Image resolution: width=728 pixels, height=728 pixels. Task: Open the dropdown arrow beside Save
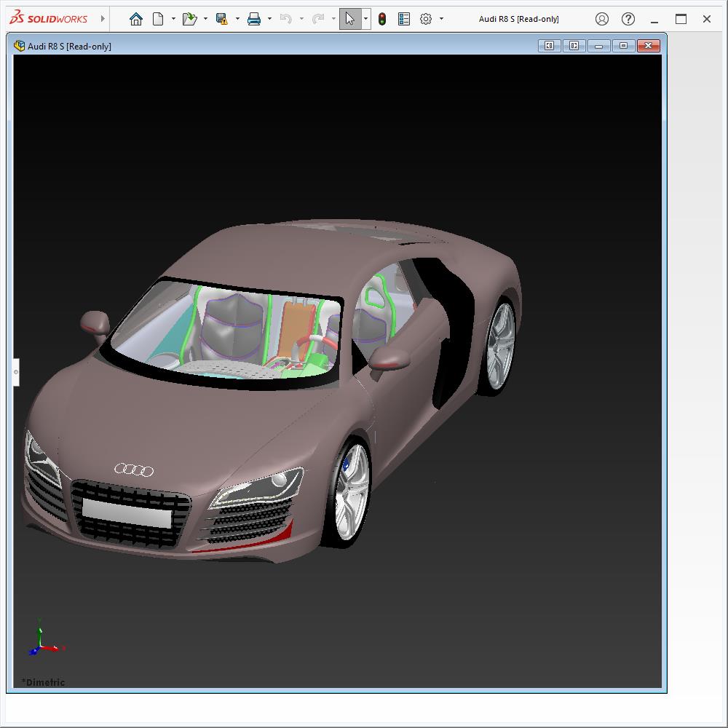point(237,19)
